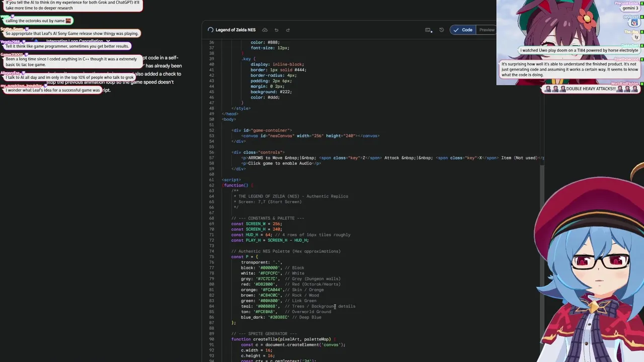Click the 'tan: #FCE0A8' palette line
This screenshot has width=644, height=362.
[x=286, y=312]
